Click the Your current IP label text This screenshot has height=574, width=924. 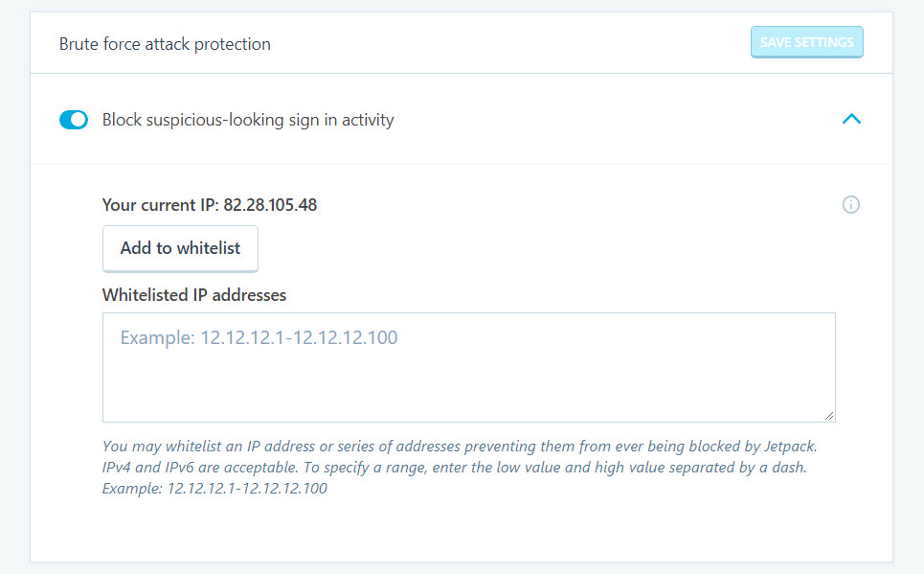[x=160, y=205]
